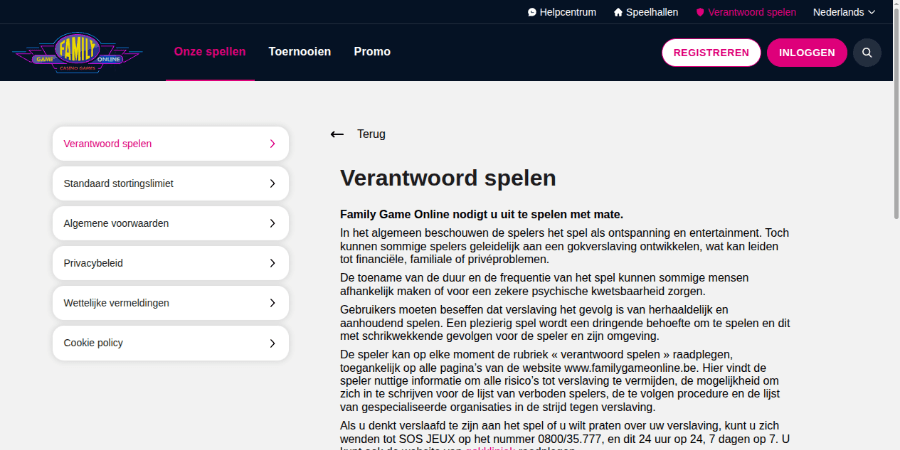Click the Speelhallen house icon
The width and height of the screenshot is (900, 450).
(x=618, y=12)
